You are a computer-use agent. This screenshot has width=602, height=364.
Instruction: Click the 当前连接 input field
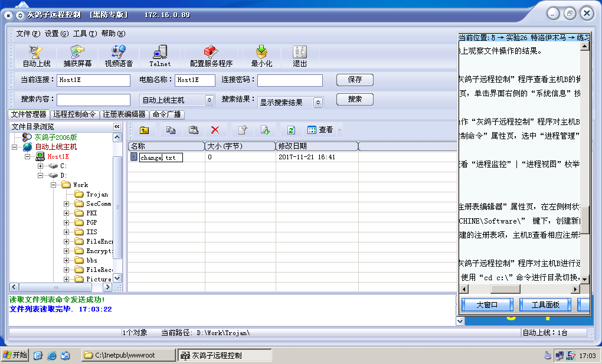[93, 80]
